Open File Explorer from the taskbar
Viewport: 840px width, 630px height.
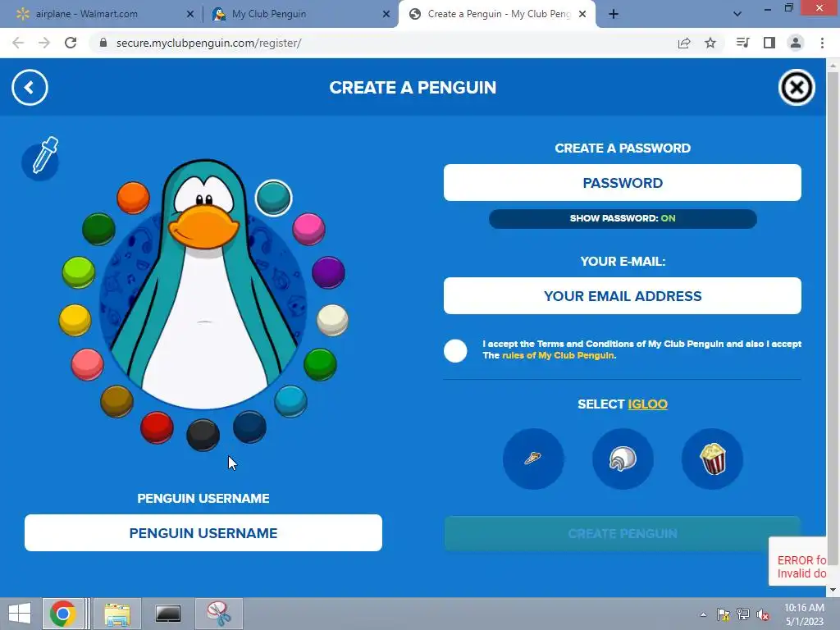click(117, 614)
